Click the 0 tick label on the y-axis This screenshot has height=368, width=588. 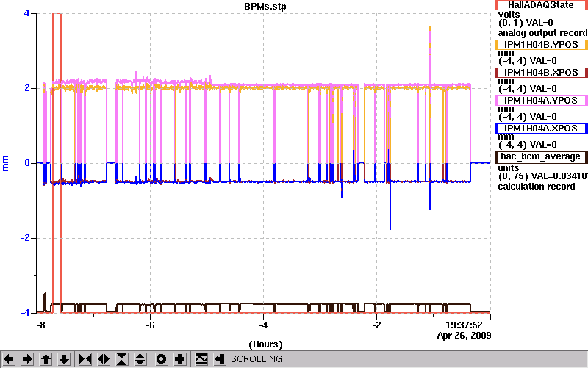pyautogui.click(x=26, y=163)
